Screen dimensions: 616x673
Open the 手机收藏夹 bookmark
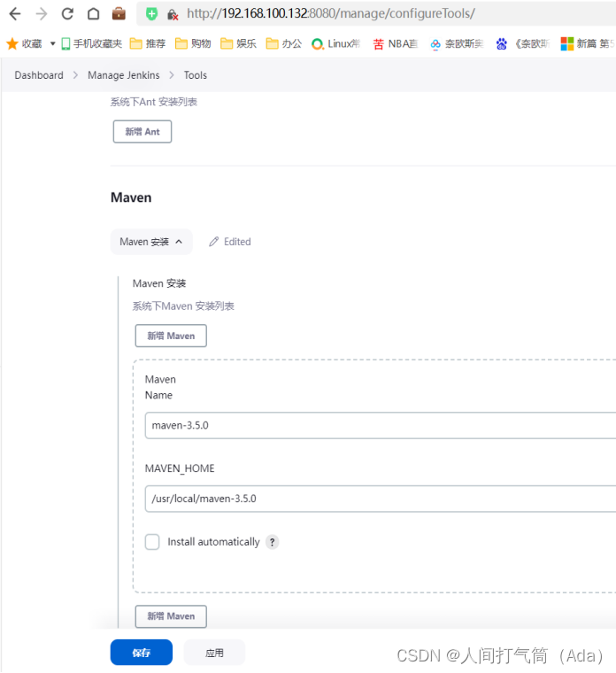pyautogui.click(x=92, y=43)
